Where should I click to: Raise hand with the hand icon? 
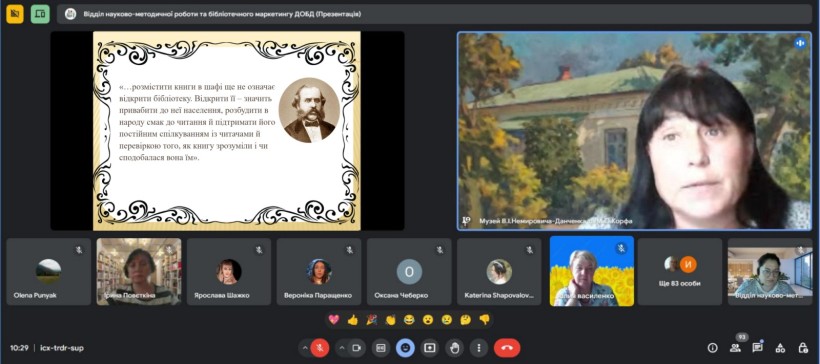[454, 348]
